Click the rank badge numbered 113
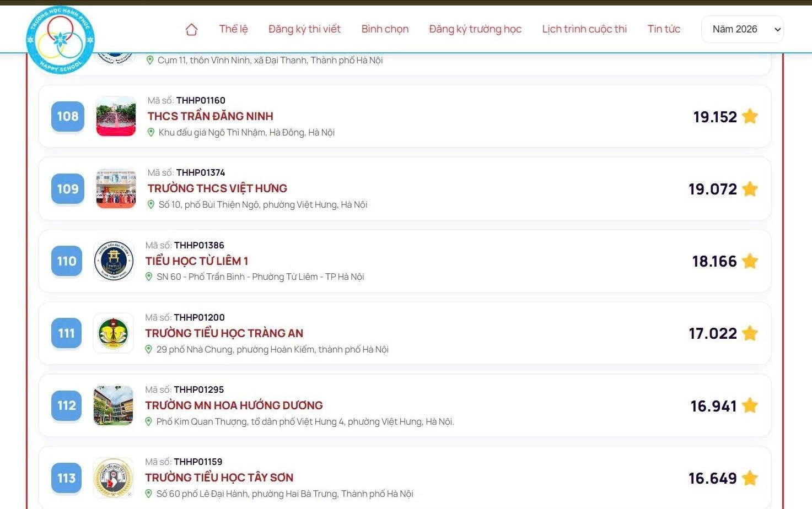 [x=67, y=478]
